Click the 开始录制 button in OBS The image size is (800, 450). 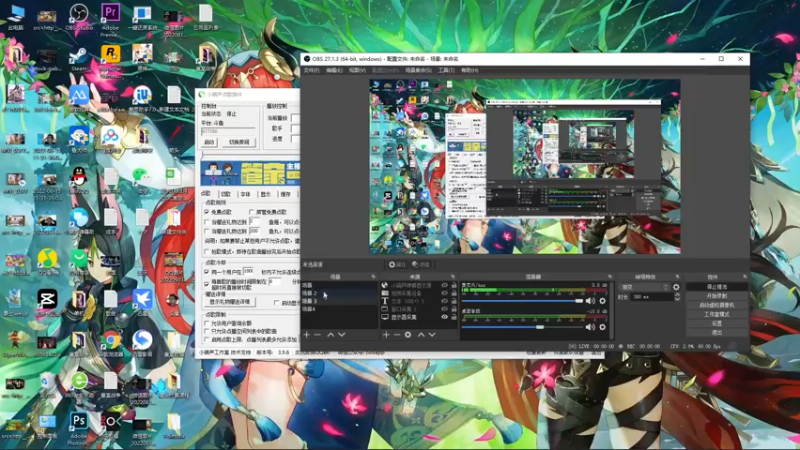[717, 296]
